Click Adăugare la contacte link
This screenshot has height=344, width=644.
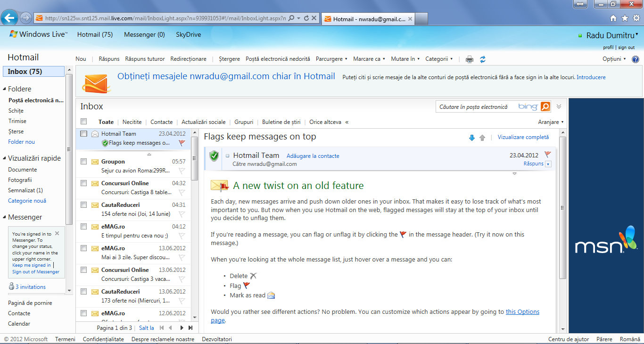pyautogui.click(x=313, y=156)
